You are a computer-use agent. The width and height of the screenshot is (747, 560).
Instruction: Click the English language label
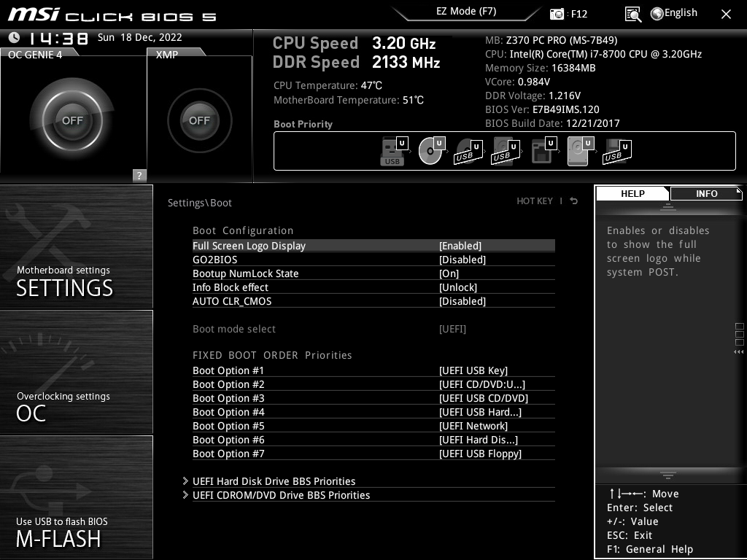pyautogui.click(x=681, y=13)
